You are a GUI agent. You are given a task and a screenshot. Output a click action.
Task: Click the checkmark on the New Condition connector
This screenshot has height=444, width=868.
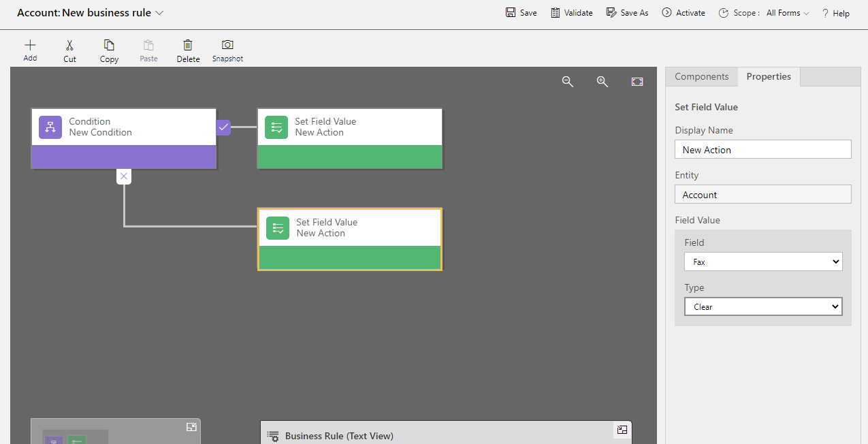pyautogui.click(x=223, y=127)
